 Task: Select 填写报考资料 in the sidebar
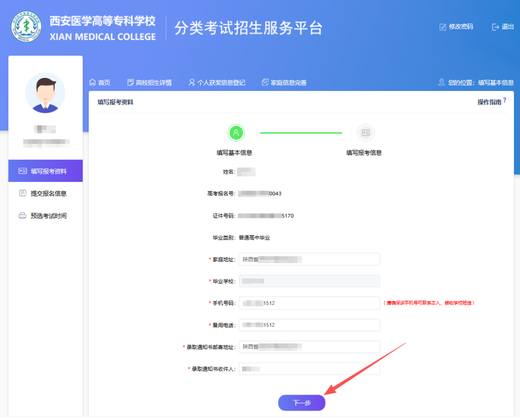coord(45,171)
